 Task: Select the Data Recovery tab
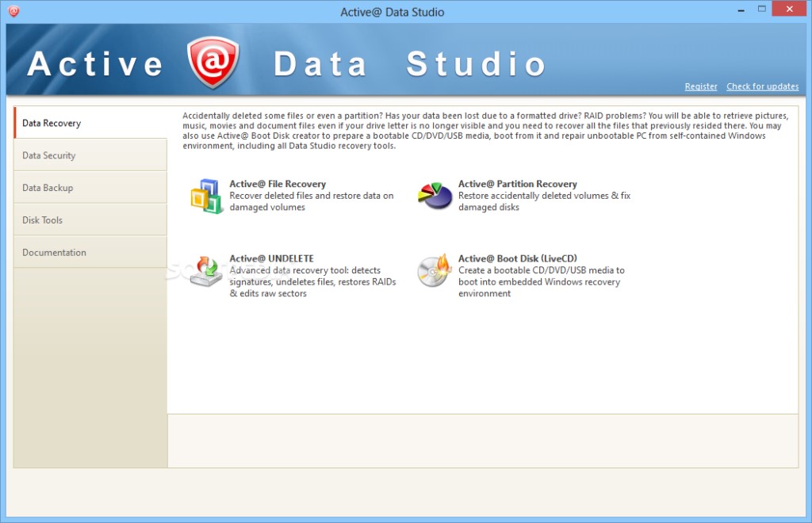(90, 123)
